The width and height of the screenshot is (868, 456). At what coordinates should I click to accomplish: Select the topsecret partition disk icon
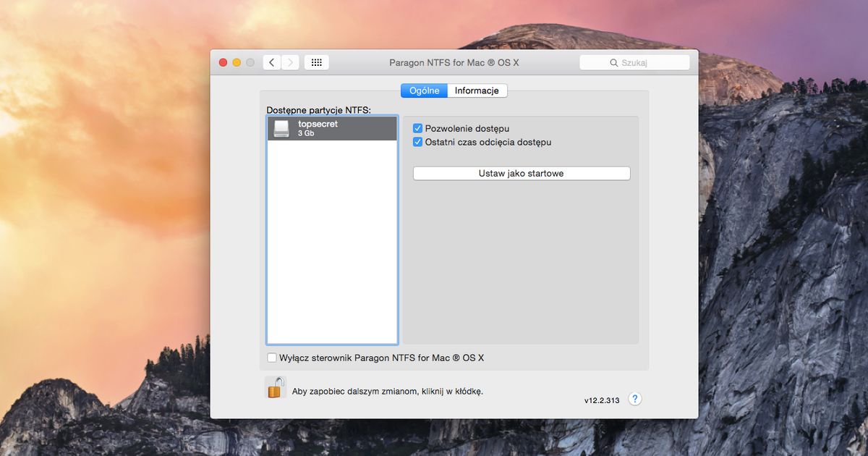(281, 128)
